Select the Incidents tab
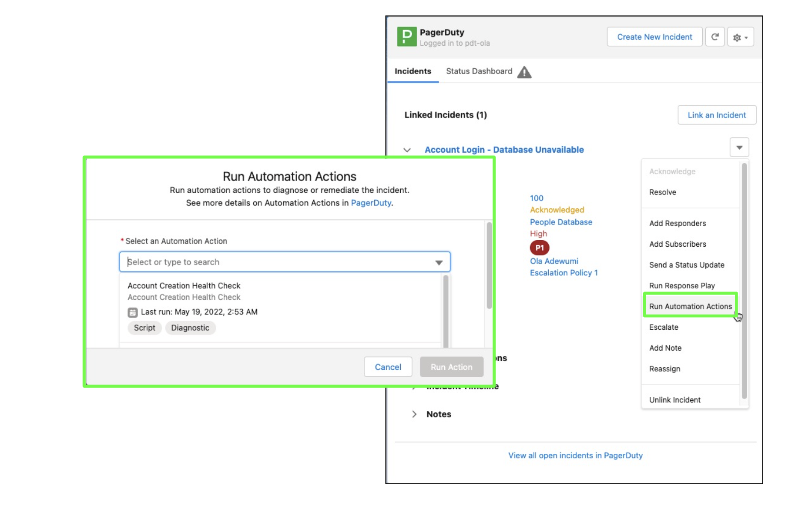812x516 pixels. pyautogui.click(x=413, y=71)
